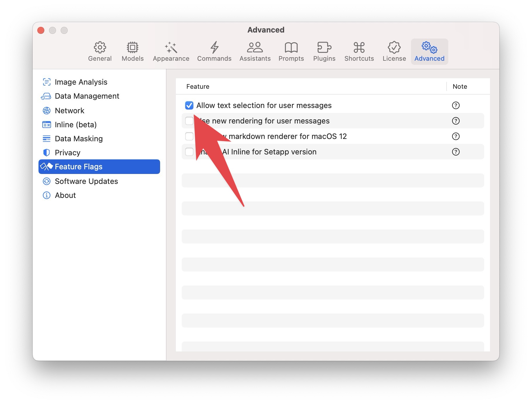Open the Models settings tab

[132, 52]
